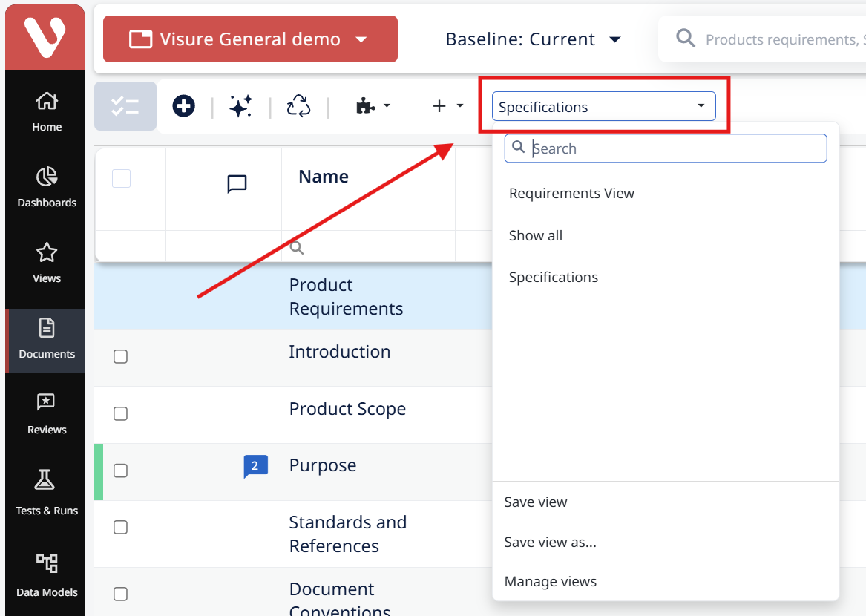This screenshot has height=616, width=866.
Task: Click the Product Scope item name
Action: [347, 409]
